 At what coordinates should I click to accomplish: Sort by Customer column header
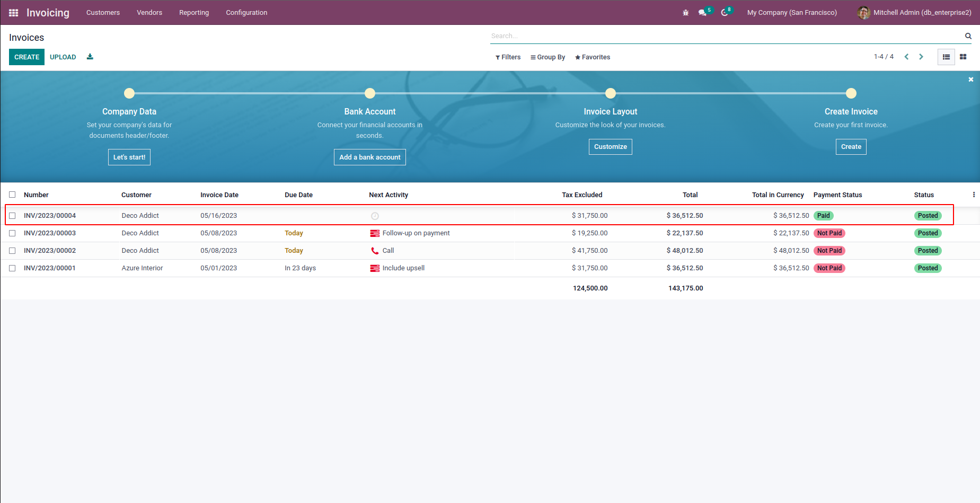tap(136, 195)
